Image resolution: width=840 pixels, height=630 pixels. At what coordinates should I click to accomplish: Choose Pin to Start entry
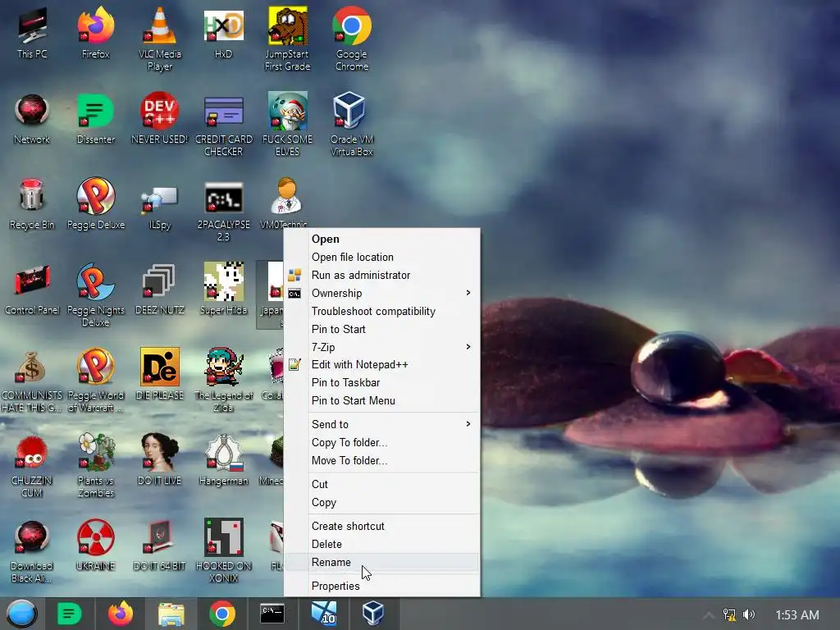pyautogui.click(x=381, y=330)
